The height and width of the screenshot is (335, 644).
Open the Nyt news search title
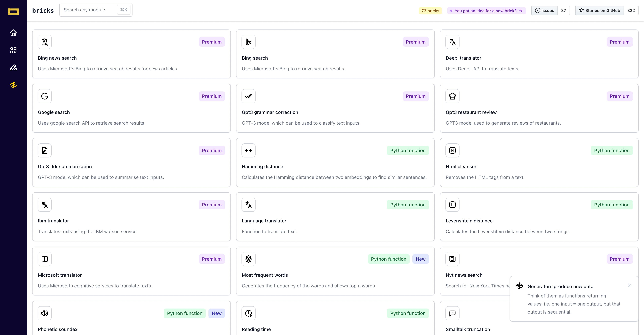point(464,275)
